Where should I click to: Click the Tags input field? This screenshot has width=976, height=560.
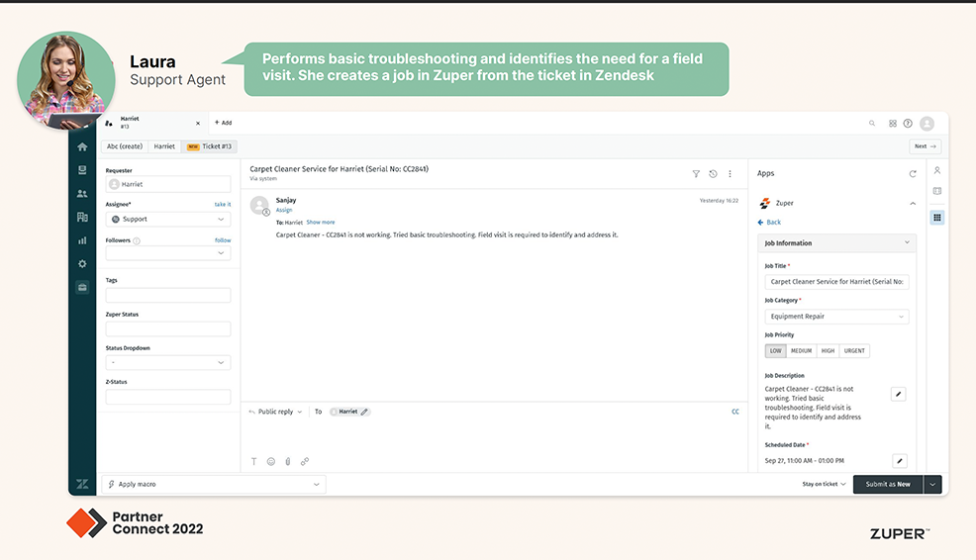click(x=168, y=295)
